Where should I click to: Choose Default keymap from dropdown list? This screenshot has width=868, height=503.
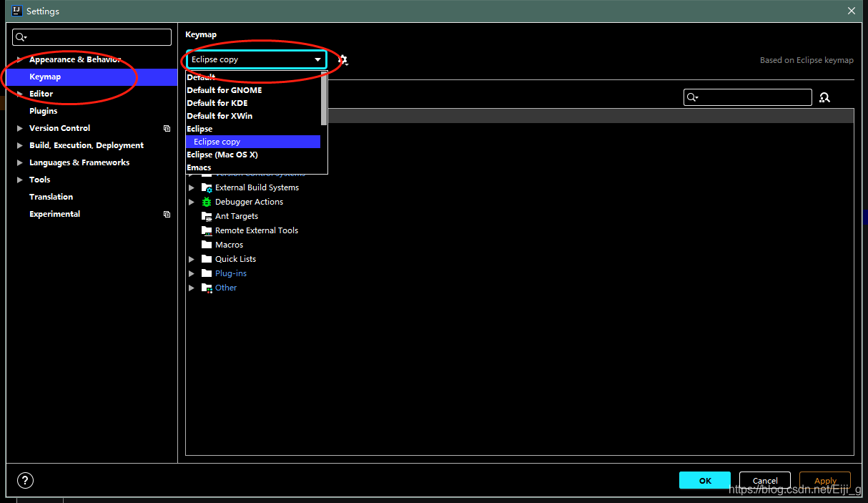(x=253, y=77)
